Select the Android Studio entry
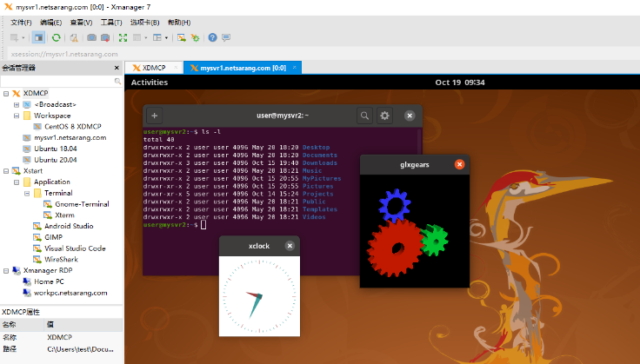Screen dimensions: 640x364 coord(69,226)
